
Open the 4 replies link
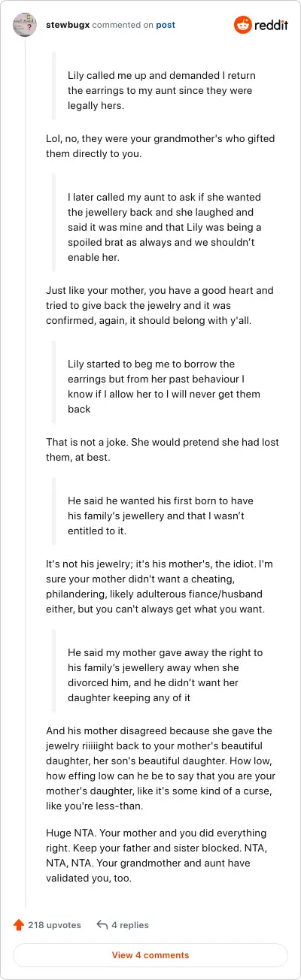pos(130,925)
